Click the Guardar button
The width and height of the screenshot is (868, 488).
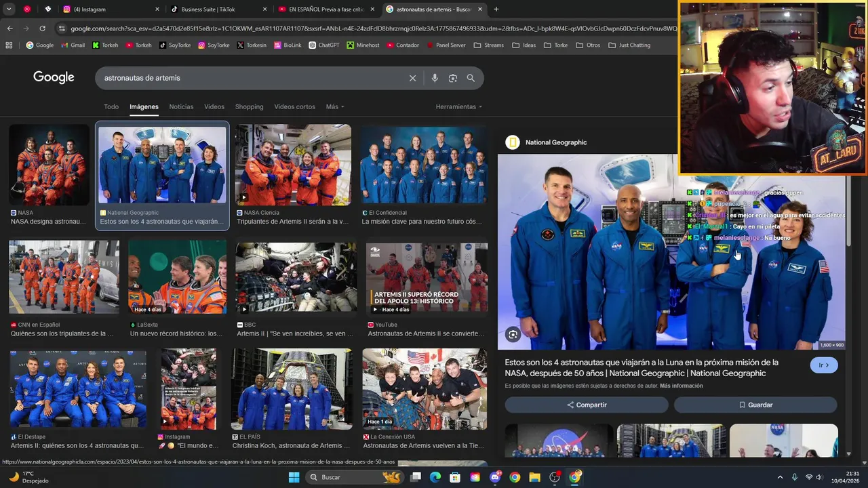755,405
